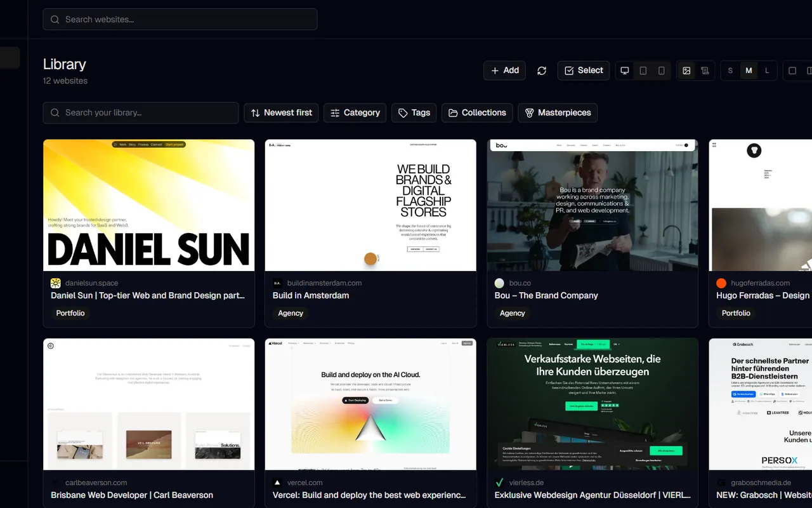Open the Vierless green website thumbnail
The image size is (812, 508).
[x=593, y=404]
